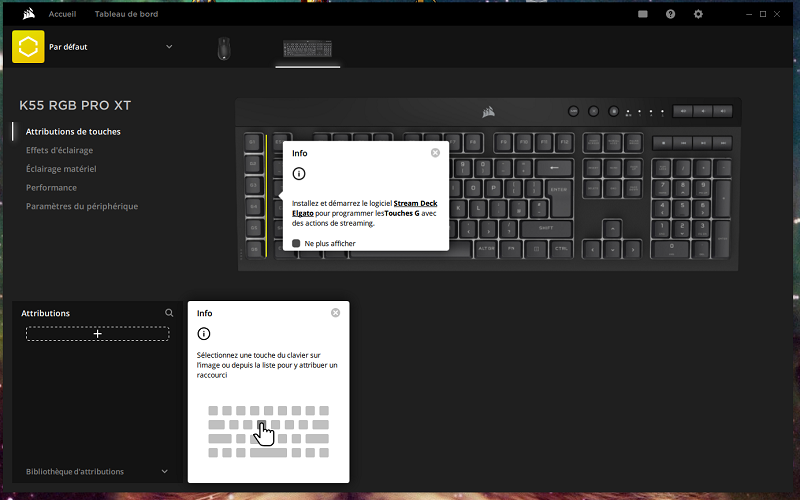800x500 pixels.
Task: Open the help question mark icon
Action: tap(670, 15)
